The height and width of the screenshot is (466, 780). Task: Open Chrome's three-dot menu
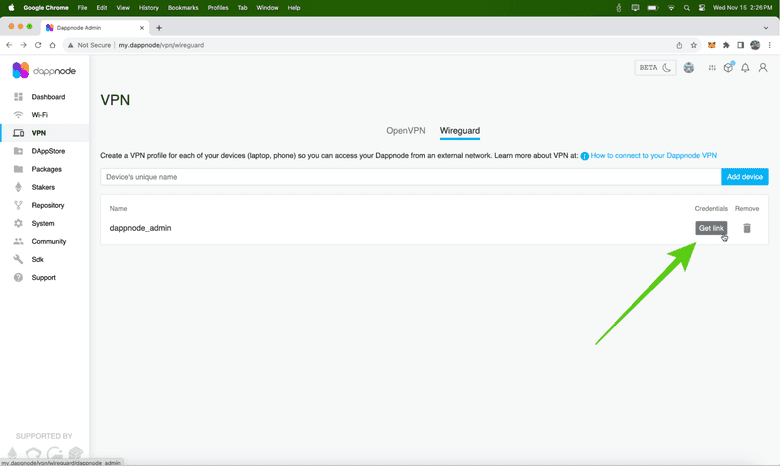pyautogui.click(x=770, y=45)
